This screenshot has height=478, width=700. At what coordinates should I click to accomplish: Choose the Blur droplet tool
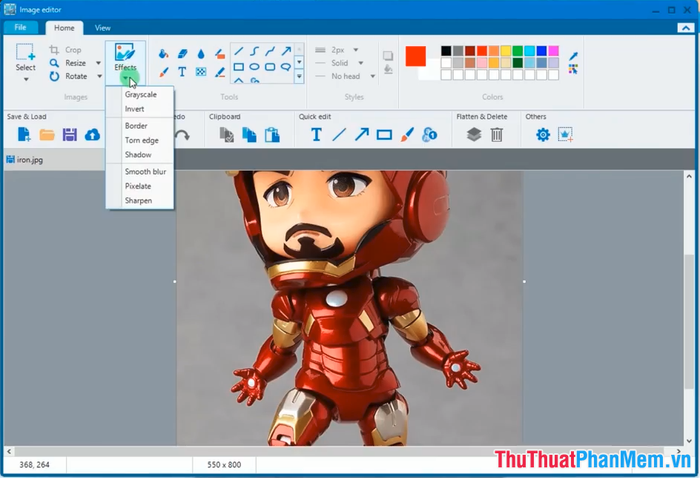[201, 54]
